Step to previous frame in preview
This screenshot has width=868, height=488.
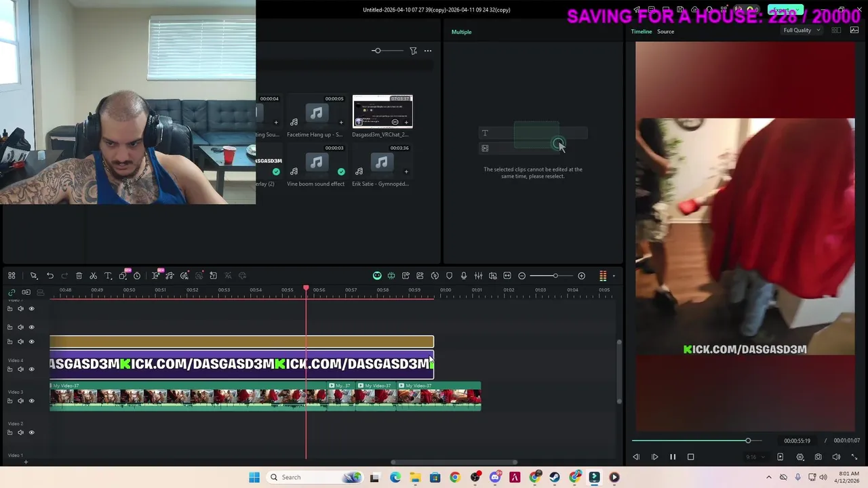636,457
